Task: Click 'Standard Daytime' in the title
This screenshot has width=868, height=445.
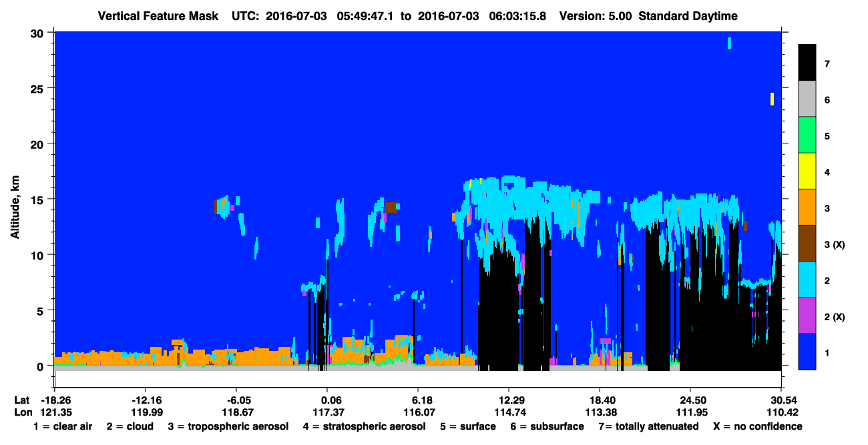Action: point(688,16)
